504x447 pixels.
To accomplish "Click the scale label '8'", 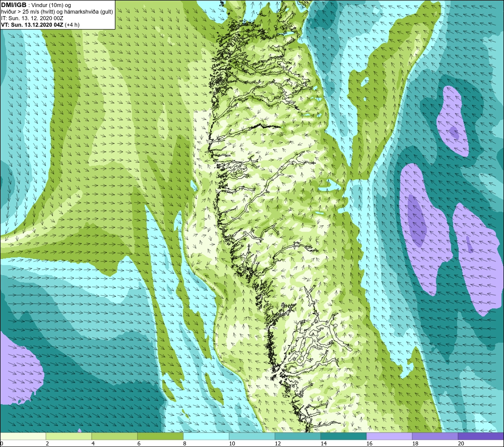I will tap(185, 443).
